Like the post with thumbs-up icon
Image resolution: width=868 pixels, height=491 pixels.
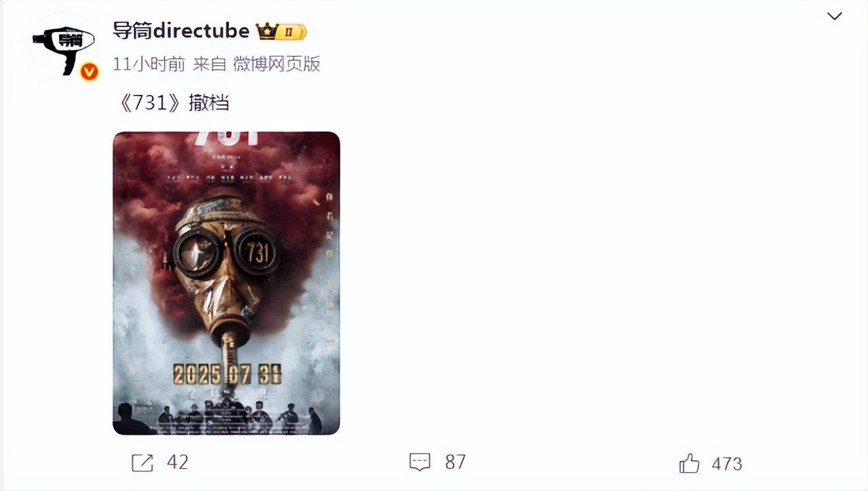click(x=689, y=463)
